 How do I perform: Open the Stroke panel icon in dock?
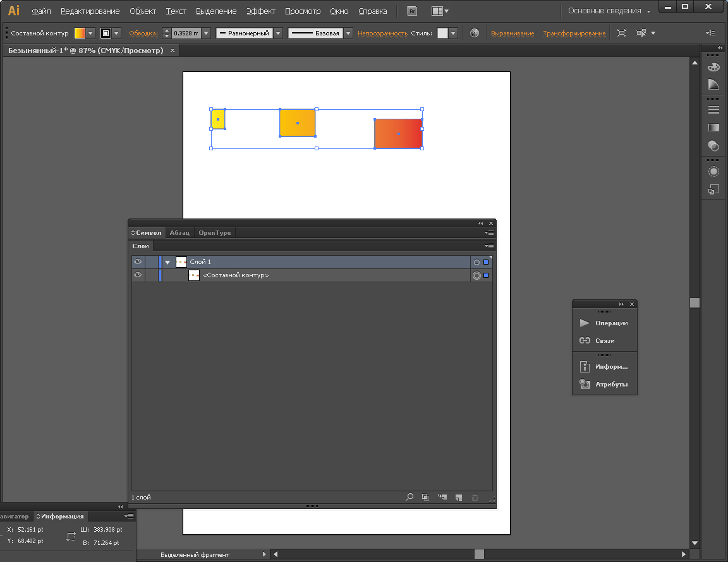tap(713, 110)
